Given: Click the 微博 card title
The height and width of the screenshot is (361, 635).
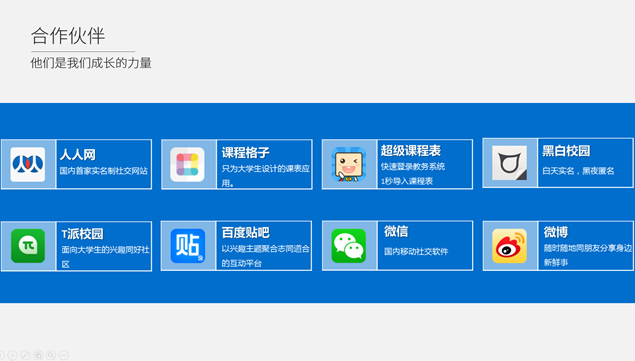Looking at the screenshot, I should (x=556, y=232).
